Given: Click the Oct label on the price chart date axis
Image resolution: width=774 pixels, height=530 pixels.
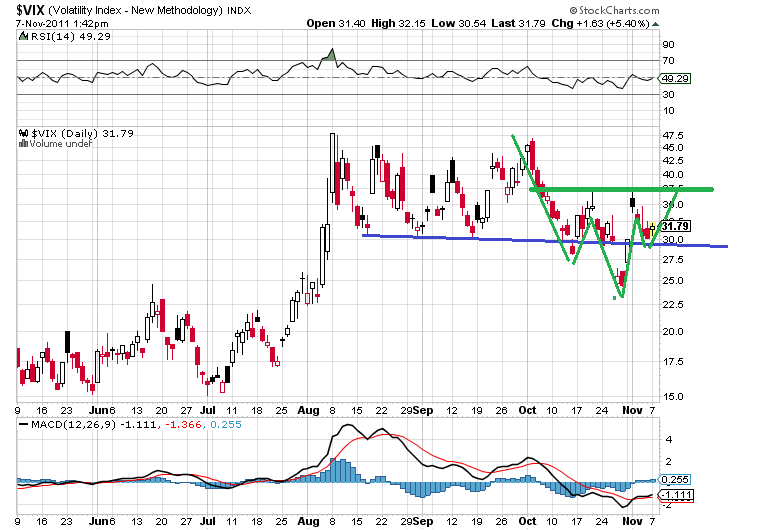Looking at the screenshot, I should point(528,411).
